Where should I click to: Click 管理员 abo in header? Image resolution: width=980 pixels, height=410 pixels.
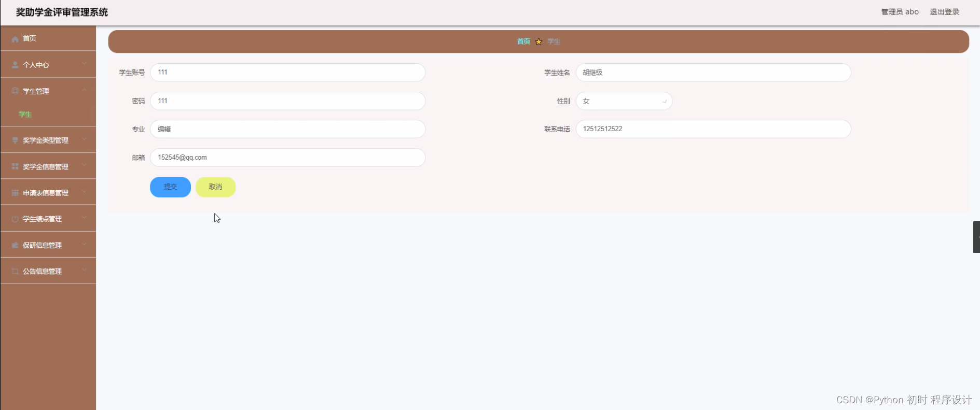(900, 12)
